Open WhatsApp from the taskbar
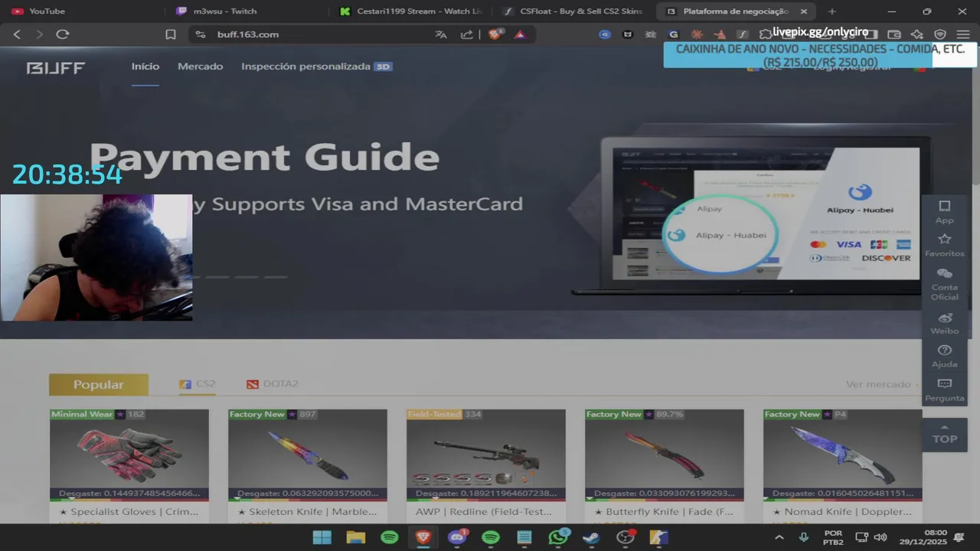Screen dimensions: 980x551 pyautogui.click(x=558, y=537)
